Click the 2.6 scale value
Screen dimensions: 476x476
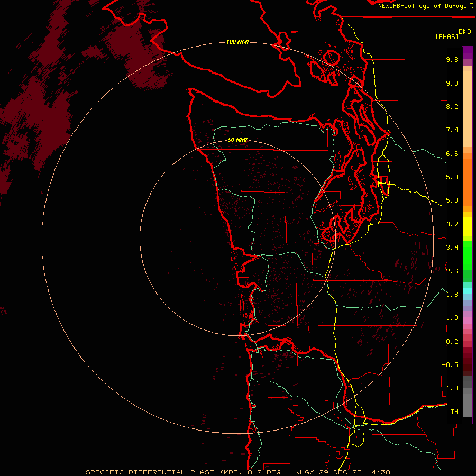coord(452,271)
